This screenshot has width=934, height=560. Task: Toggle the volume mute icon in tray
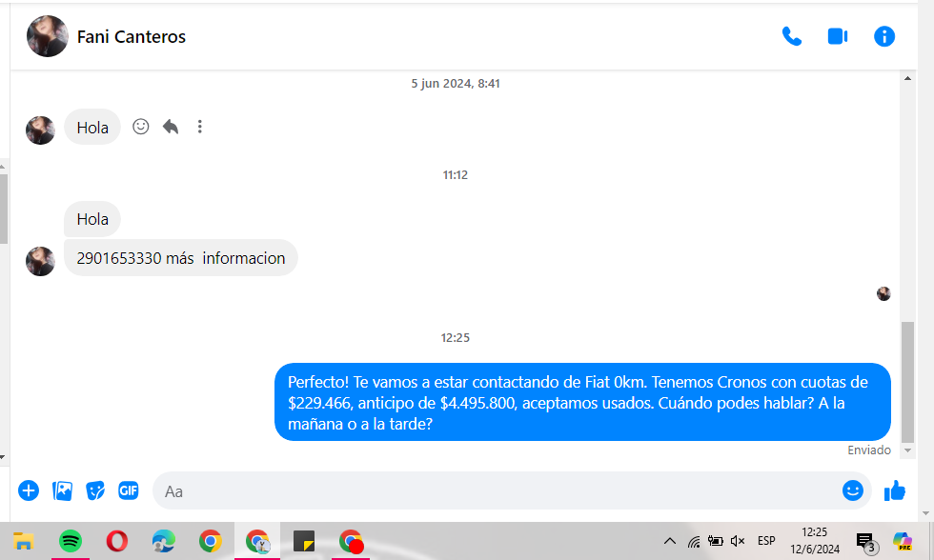(737, 541)
